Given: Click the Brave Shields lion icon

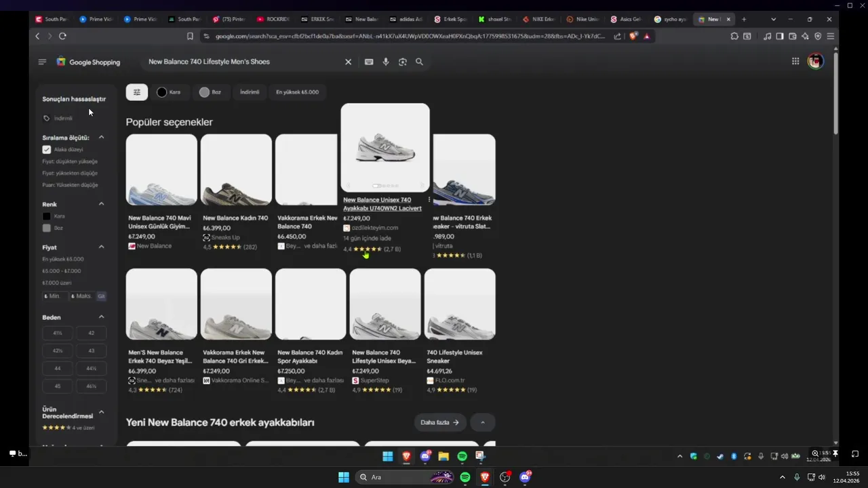Looking at the screenshot, I should pos(633,36).
